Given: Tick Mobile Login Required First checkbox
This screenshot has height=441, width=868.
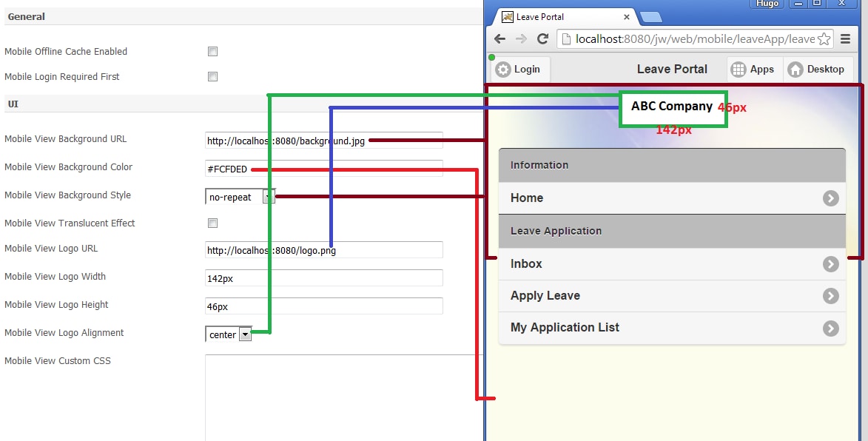Looking at the screenshot, I should tap(212, 76).
